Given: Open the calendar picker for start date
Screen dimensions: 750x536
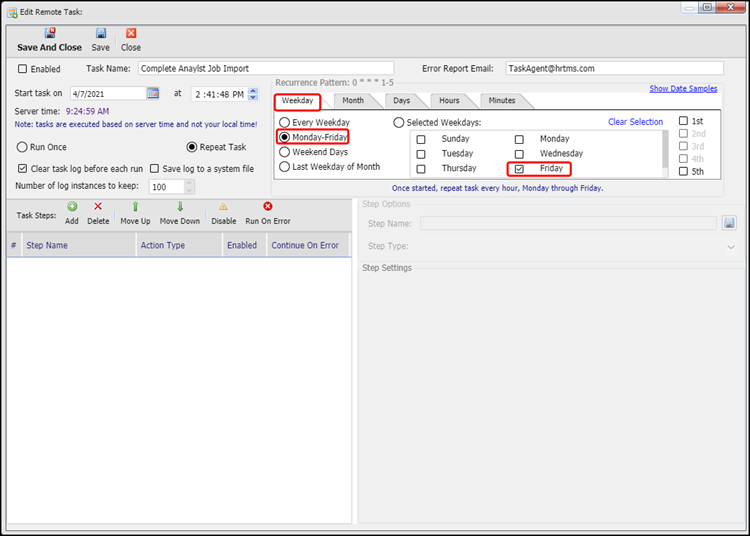Looking at the screenshot, I should pyautogui.click(x=153, y=93).
